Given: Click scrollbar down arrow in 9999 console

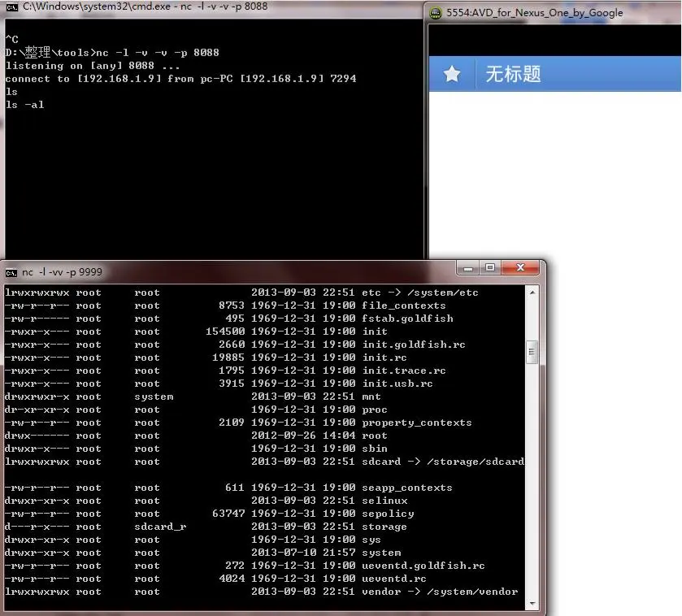Looking at the screenshot, I should pos(532,603).
